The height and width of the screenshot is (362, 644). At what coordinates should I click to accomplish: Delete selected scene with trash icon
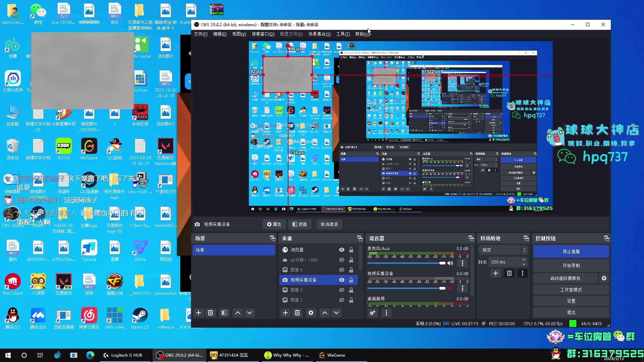click(x=211, y=313)
